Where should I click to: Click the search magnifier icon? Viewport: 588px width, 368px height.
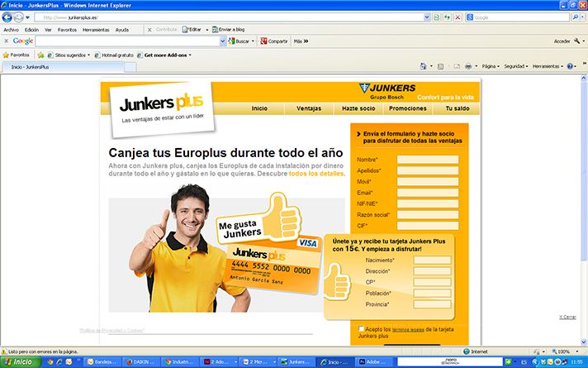click(x=576, y=17)
